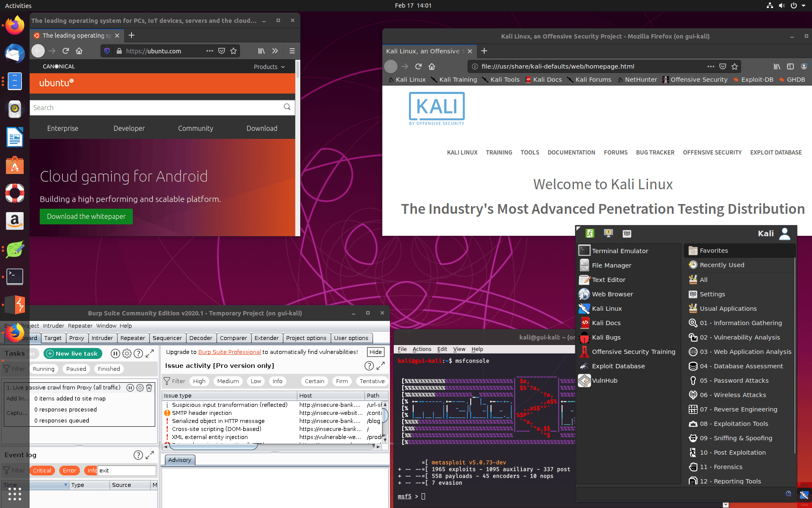The image size is (812, 508).
Task: Open Terminal Emulator from the Kali applications menu
Action: [x=620, y=251]
